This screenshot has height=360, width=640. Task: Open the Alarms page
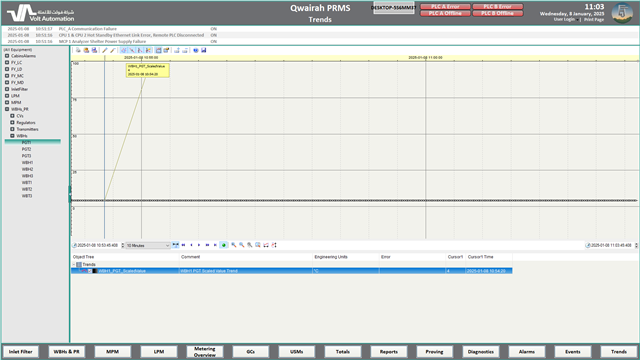click(527, 351)
